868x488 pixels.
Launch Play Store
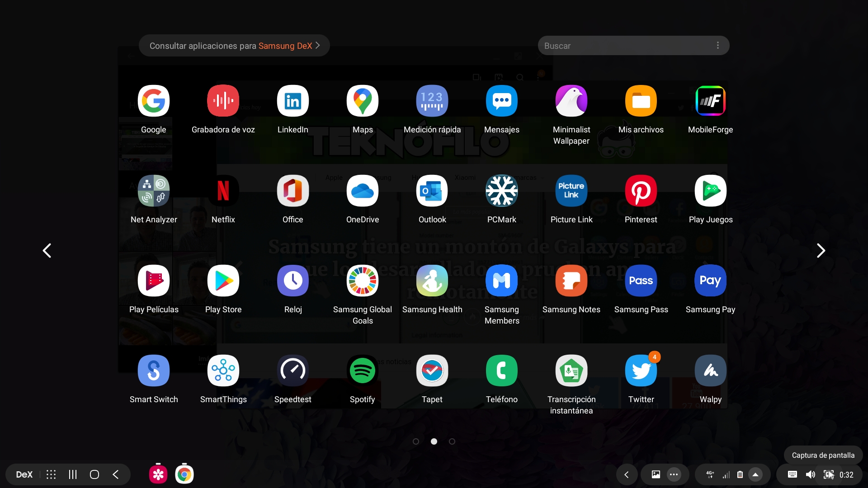[x=223, y=281]
